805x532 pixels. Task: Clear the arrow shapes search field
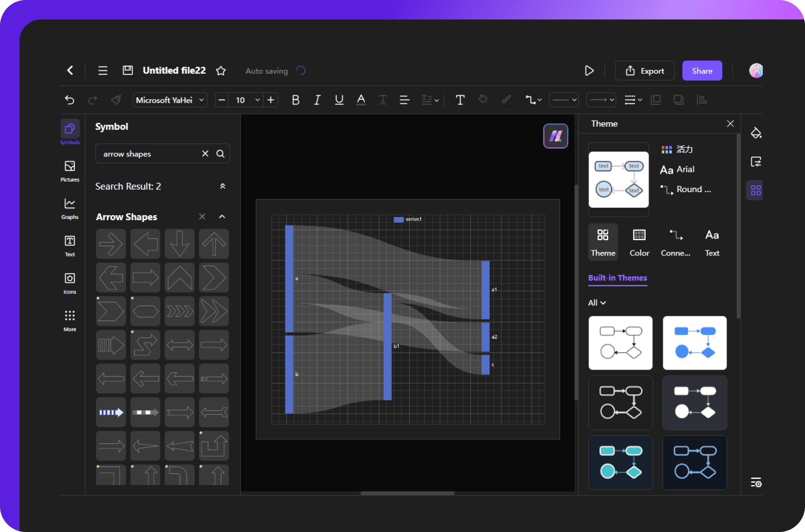tap(205, 154)
